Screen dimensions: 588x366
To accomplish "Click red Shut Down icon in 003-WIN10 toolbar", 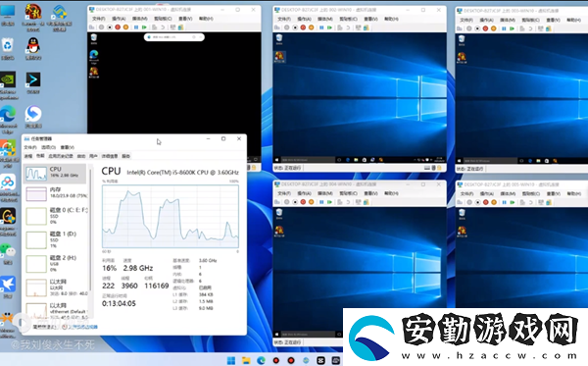I will 486,28.
